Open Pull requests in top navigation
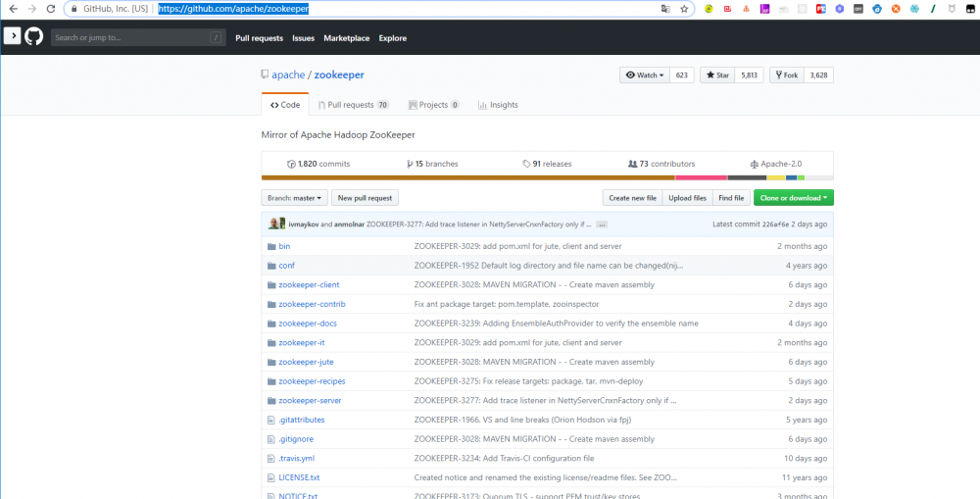980x499 pixels. point(259,38)
